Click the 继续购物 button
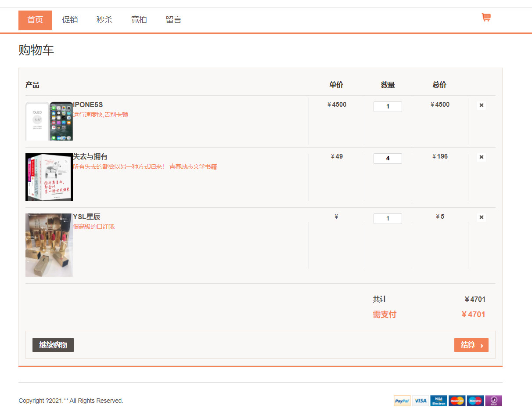 (x=53, y=345)
